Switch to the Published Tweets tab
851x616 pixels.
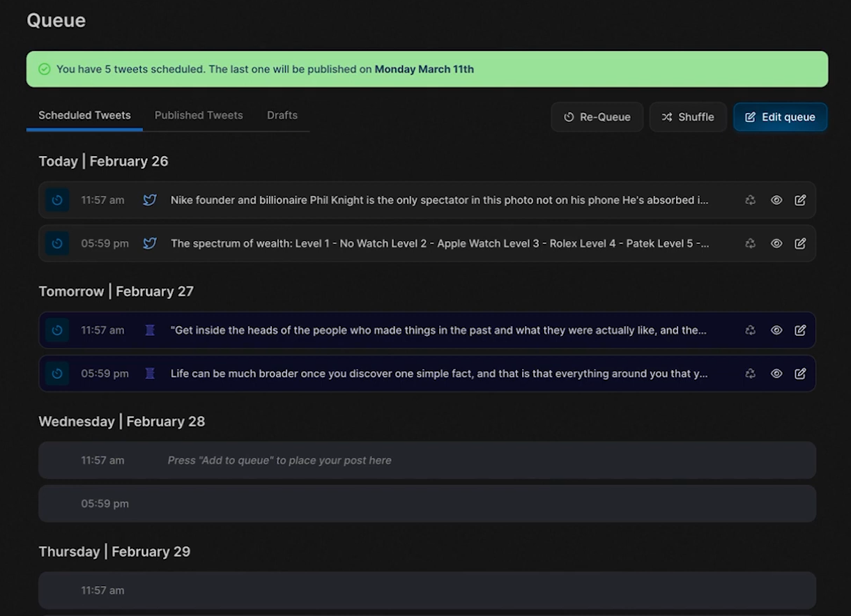point(199,115)
